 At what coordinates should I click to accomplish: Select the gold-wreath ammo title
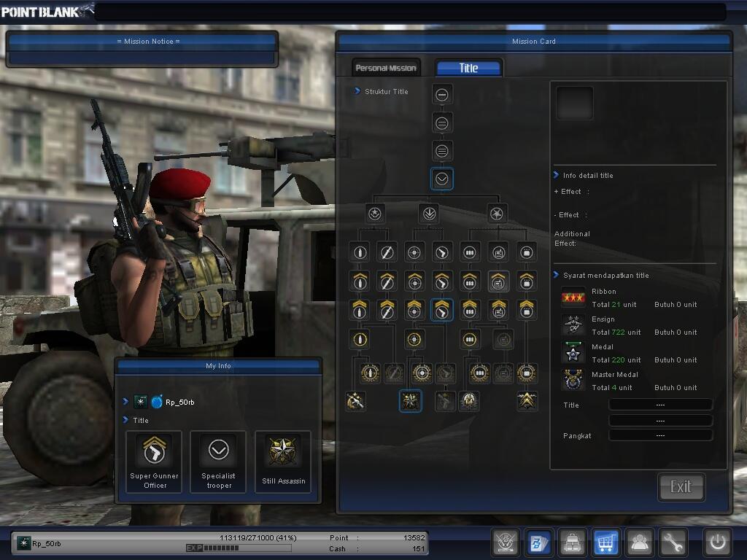[x=480, y=373]
